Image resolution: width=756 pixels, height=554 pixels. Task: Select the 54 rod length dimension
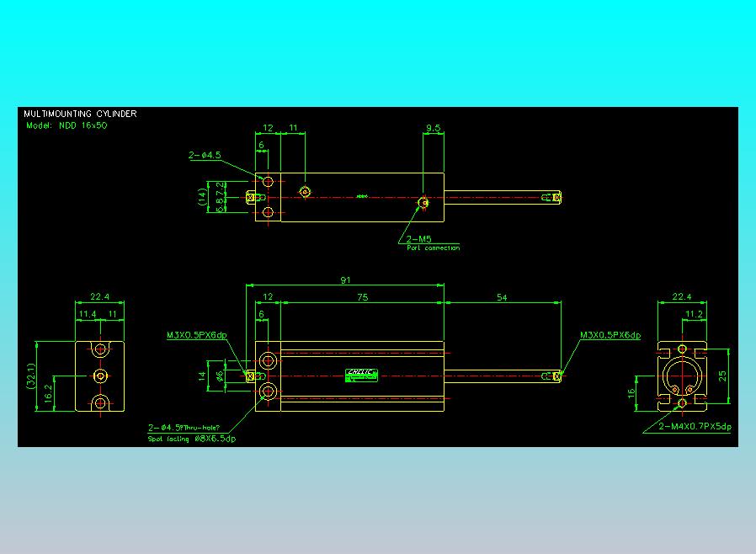pos(502,297)
